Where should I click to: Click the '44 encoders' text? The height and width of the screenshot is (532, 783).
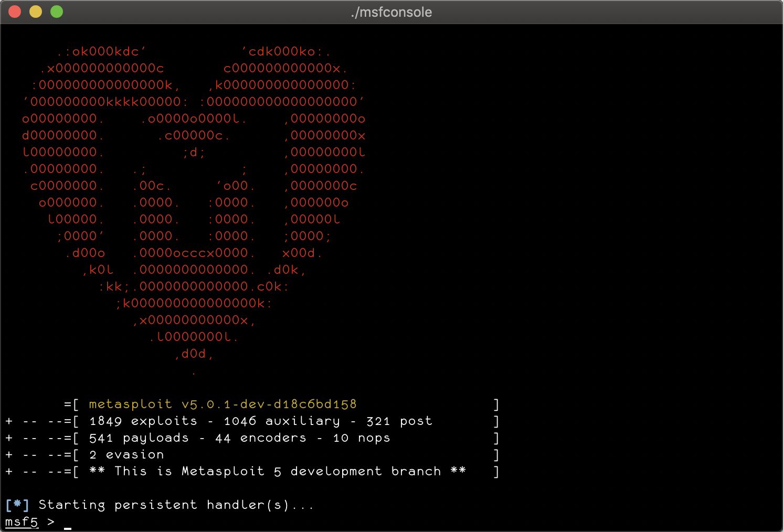pyautogui.click(x=261, y=438)
